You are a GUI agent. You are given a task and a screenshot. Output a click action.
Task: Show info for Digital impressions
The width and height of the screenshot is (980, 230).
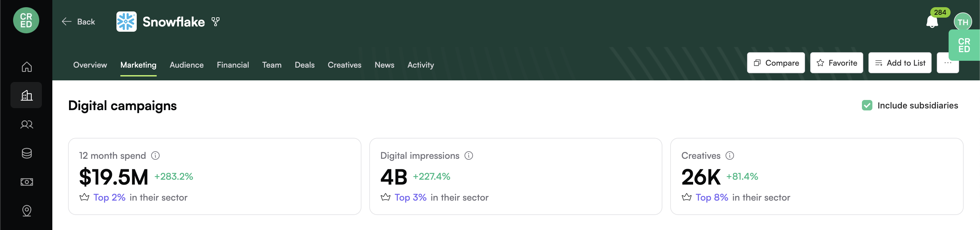point(469,156)
